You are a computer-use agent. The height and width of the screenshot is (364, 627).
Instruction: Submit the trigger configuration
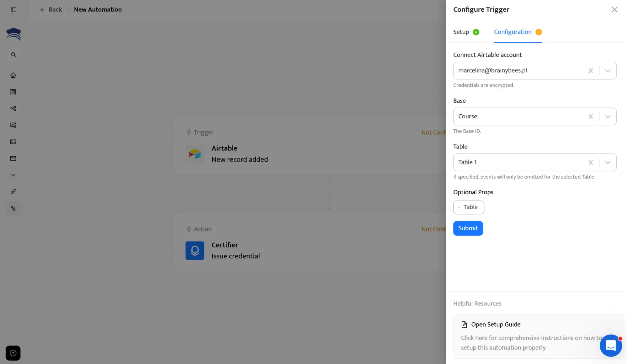pos(468,228)
